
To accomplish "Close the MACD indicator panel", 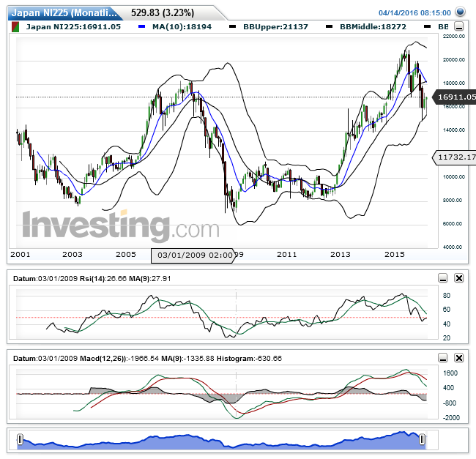I will click(458, 358).
